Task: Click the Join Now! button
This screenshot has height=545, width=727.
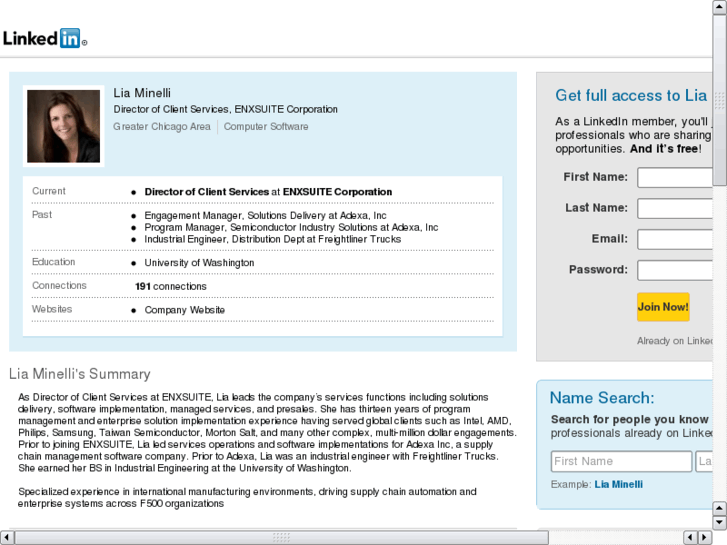Action: (663, 307)
